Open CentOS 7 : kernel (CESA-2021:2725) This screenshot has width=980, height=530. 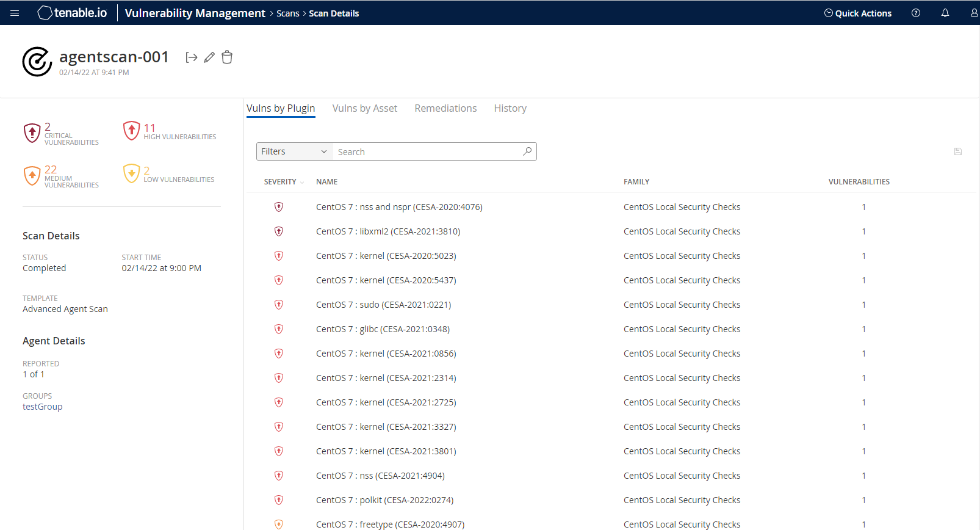(386, 402)
